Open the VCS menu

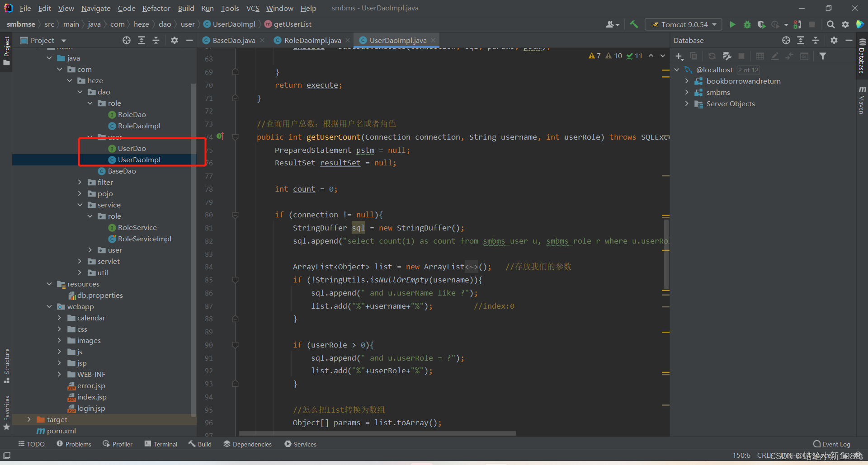tap(253, 8)
